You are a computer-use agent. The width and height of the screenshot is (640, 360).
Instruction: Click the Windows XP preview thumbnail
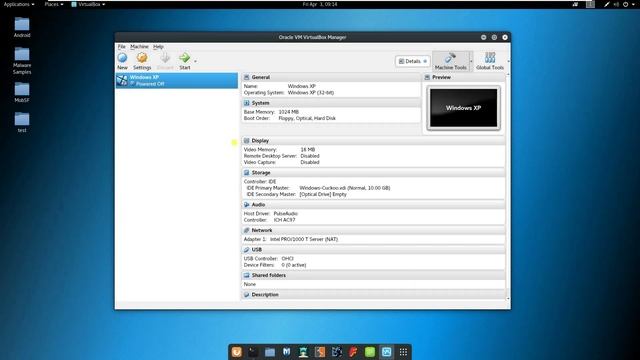click(464, 108)
